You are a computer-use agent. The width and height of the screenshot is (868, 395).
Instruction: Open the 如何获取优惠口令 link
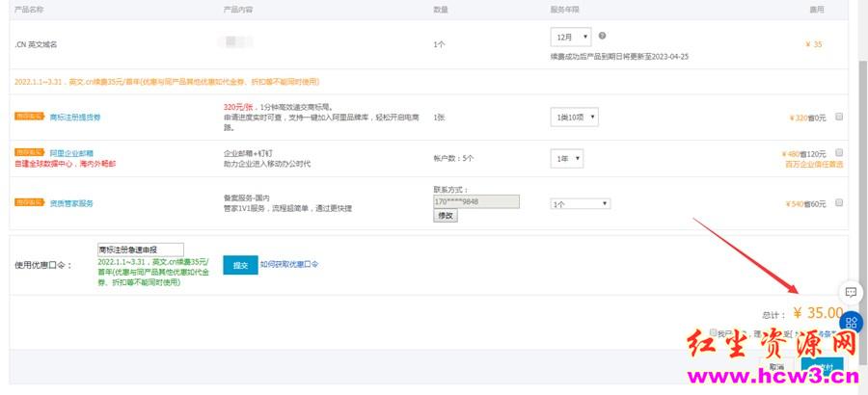[289, 265]
